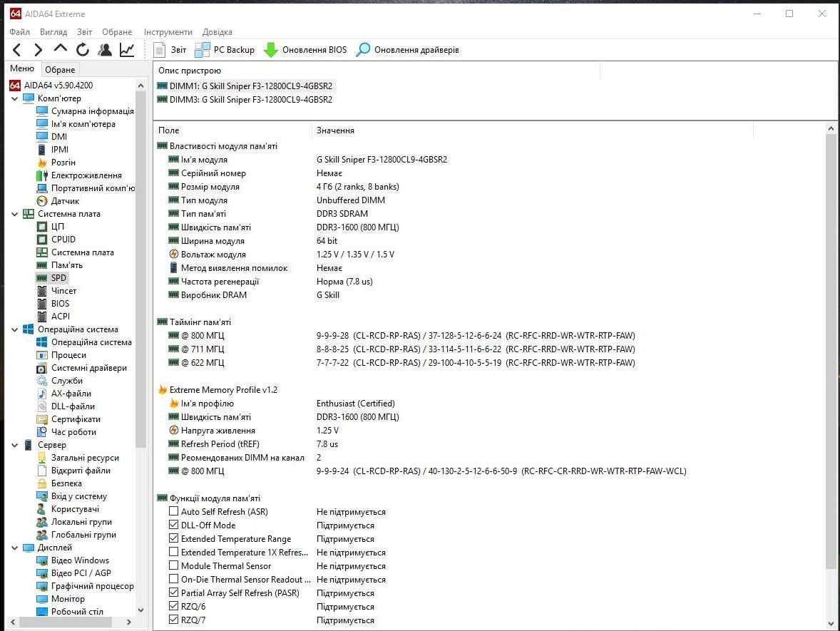This screenshot has height=631, width=840.
Task: Toggle DLL-Off Mode checkbox
Action: [173, 525]
